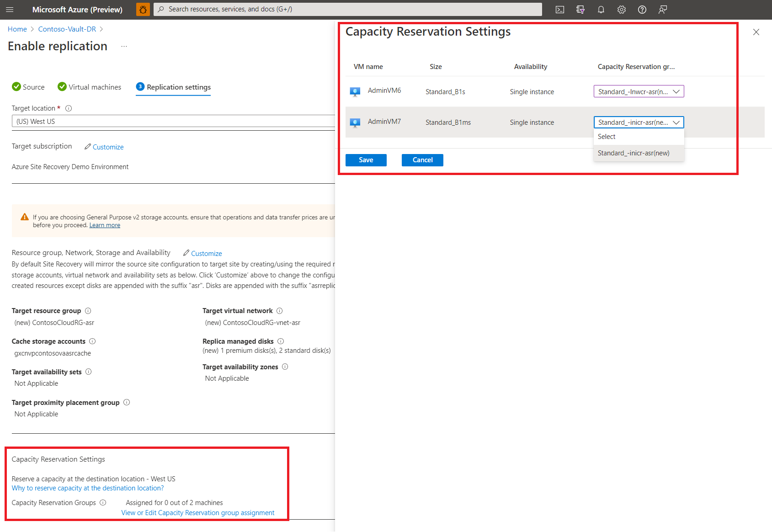Open the Learn more link
Viewport: 772px width, 532px height.
point(105,225)
